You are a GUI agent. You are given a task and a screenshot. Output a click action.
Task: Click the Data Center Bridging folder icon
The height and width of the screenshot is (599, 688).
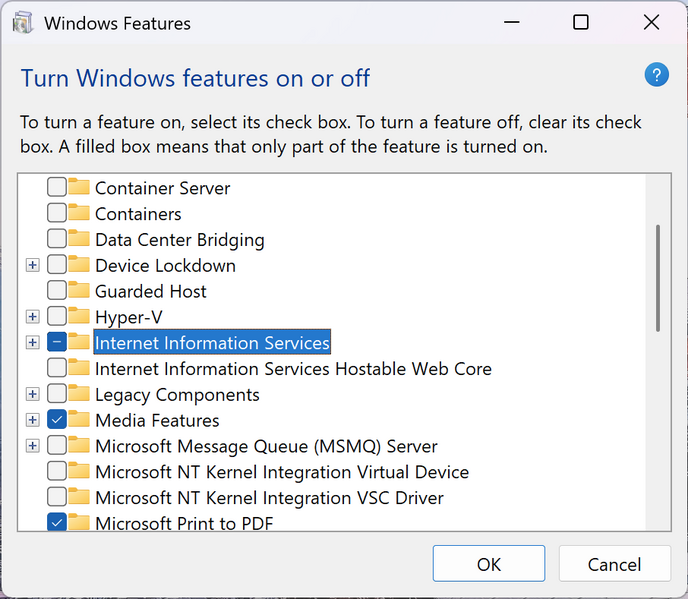79,239
